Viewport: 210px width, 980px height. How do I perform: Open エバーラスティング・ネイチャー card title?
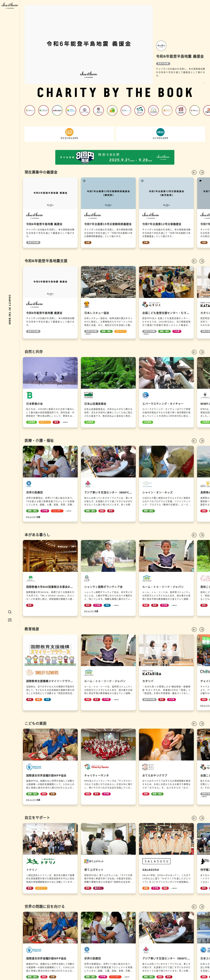163,404
